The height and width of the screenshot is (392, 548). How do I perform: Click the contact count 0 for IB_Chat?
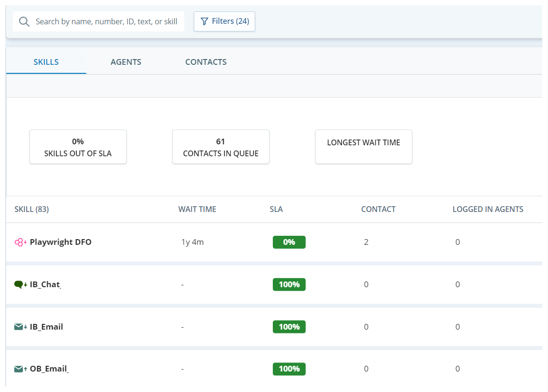pos(366,284)
